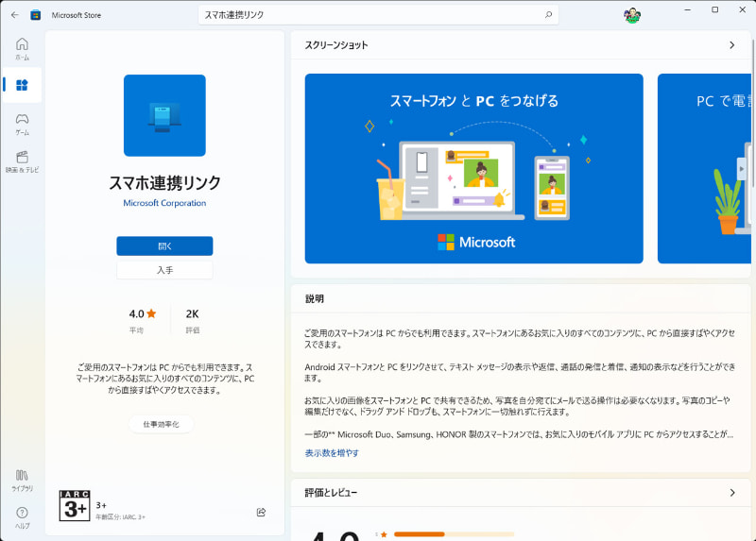The height and width of the screenshot is (541, 756).
Task: Open the Games sidebar section
Action: pos(22,125)
